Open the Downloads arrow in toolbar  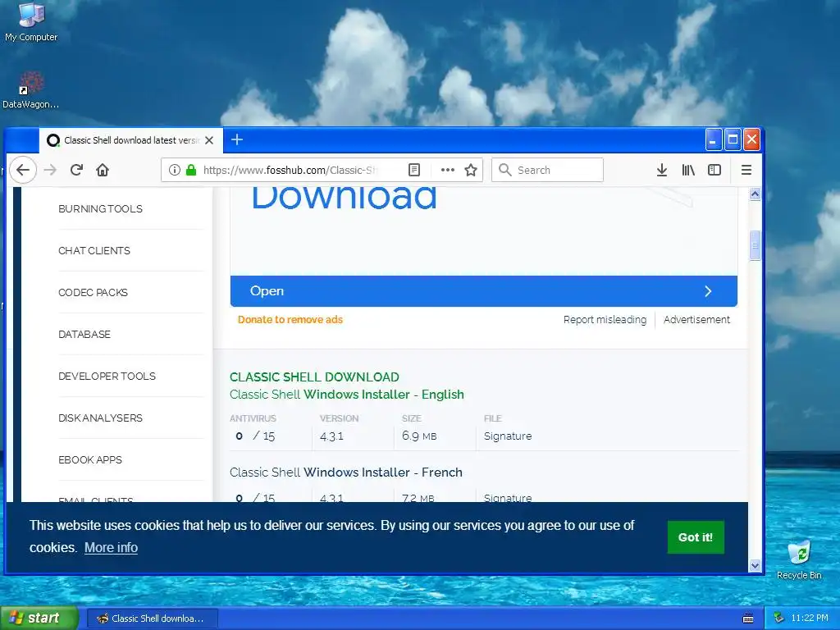tap(662, 170)
